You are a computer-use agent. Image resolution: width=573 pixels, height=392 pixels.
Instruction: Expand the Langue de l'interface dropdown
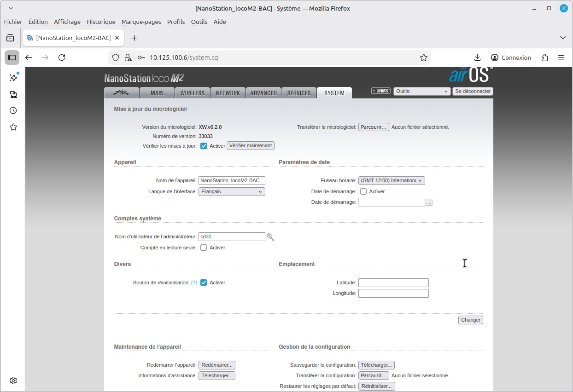(x=232, y=191)
